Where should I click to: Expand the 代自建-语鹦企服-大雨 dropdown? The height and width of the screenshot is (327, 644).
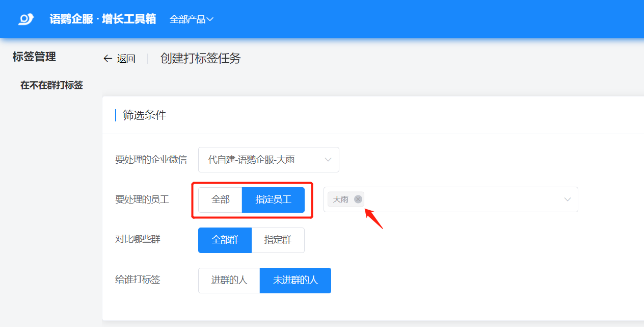point(269,160)
